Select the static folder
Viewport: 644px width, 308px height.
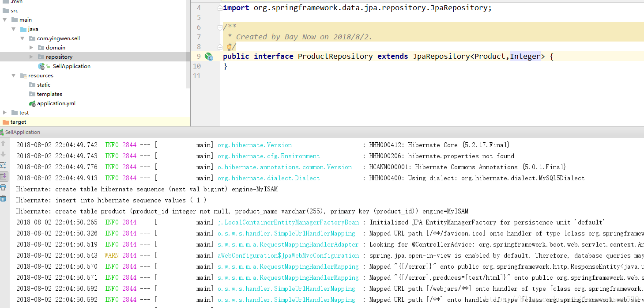pyautogui.click(x=44, y=85)
